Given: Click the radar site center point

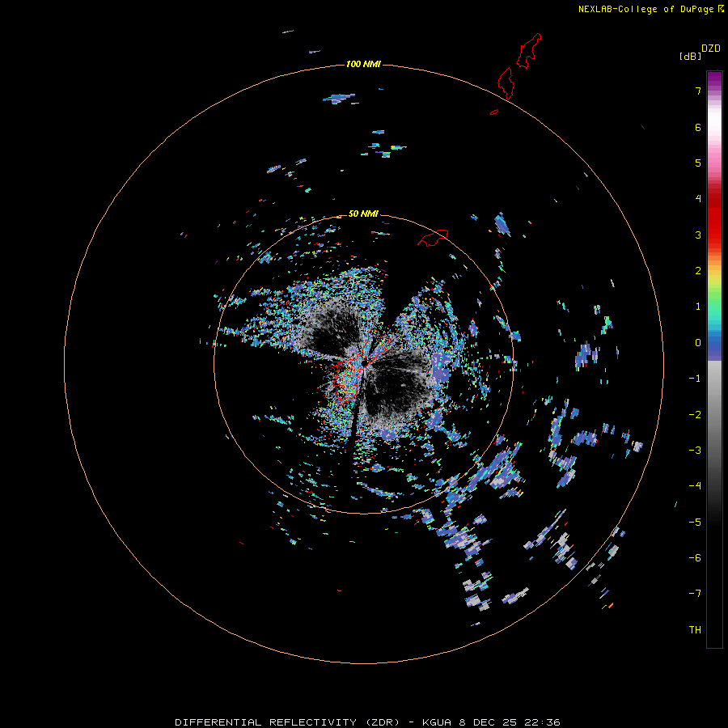Looking at the screenshot, I should point(365,363).
